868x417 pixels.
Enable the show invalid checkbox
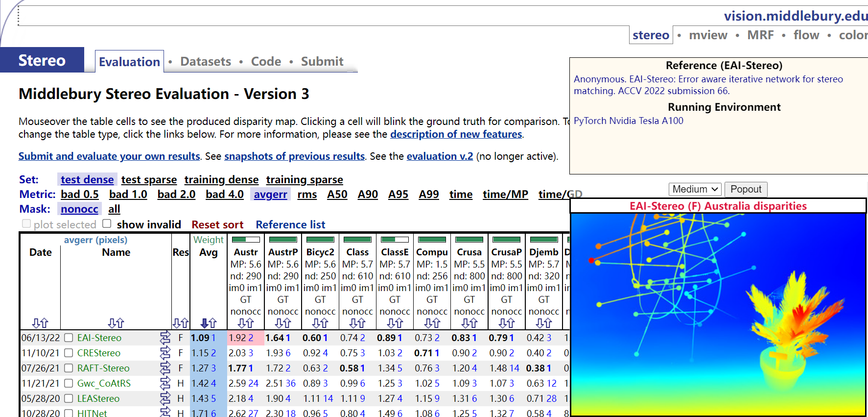click(107, 223)
